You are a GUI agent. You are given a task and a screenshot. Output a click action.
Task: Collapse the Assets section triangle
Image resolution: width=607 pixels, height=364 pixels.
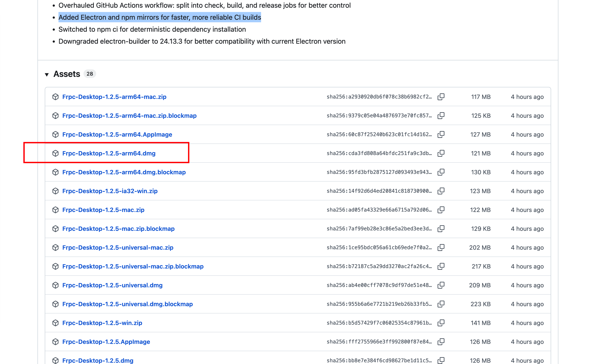point(47,74)
